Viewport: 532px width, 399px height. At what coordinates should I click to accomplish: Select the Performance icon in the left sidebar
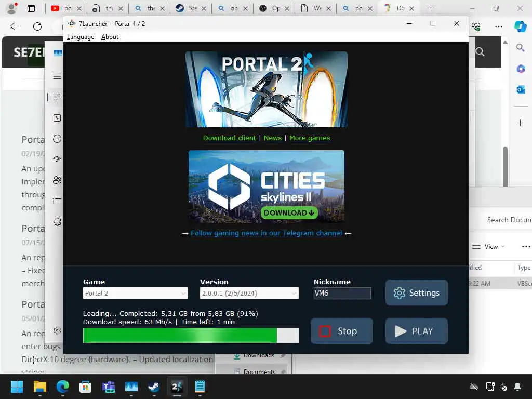57,118
